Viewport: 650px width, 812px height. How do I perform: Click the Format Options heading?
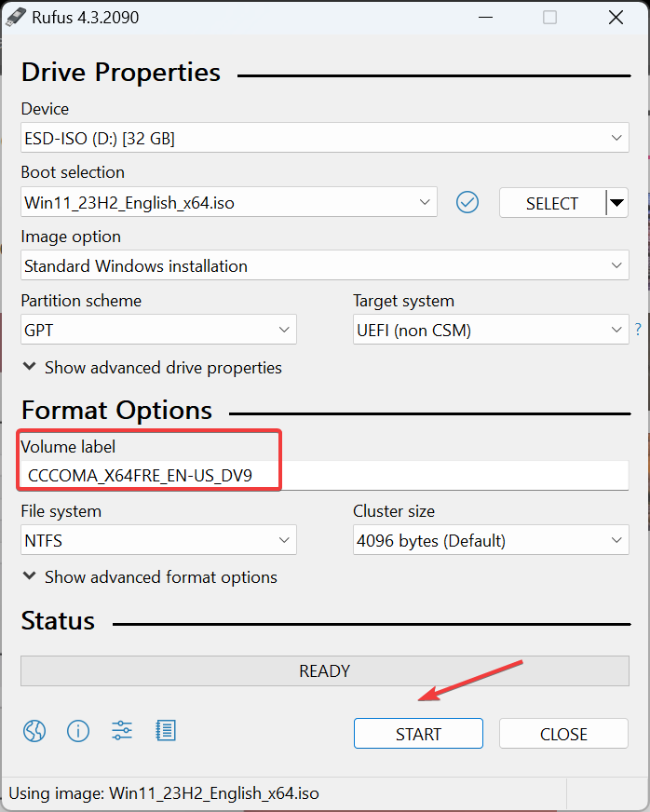tap(116, 411)
